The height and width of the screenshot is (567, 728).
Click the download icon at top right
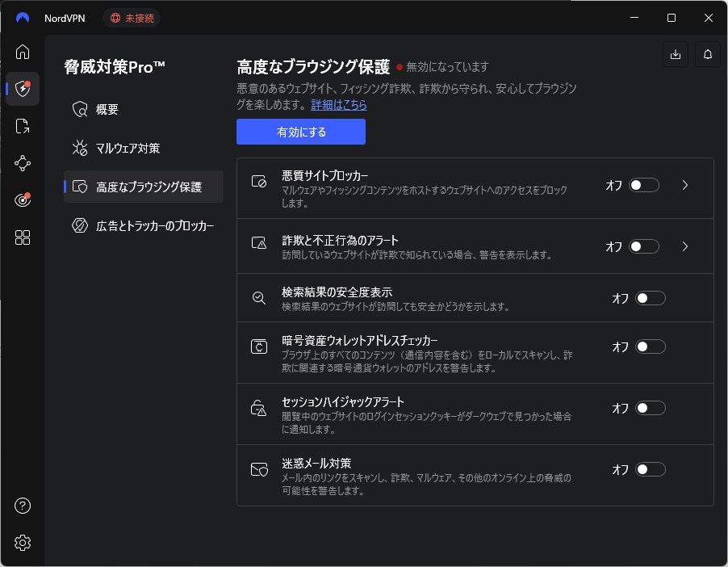(676, 54)
